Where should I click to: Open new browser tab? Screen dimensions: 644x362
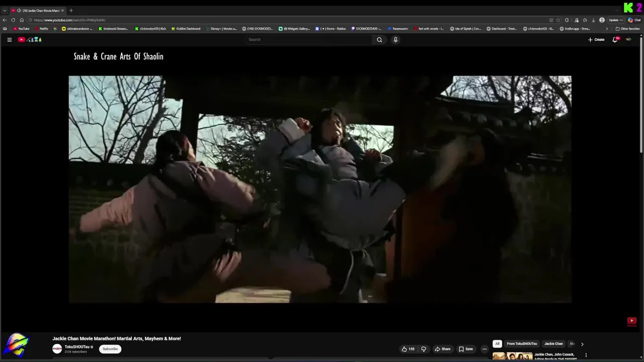point(71,11)
